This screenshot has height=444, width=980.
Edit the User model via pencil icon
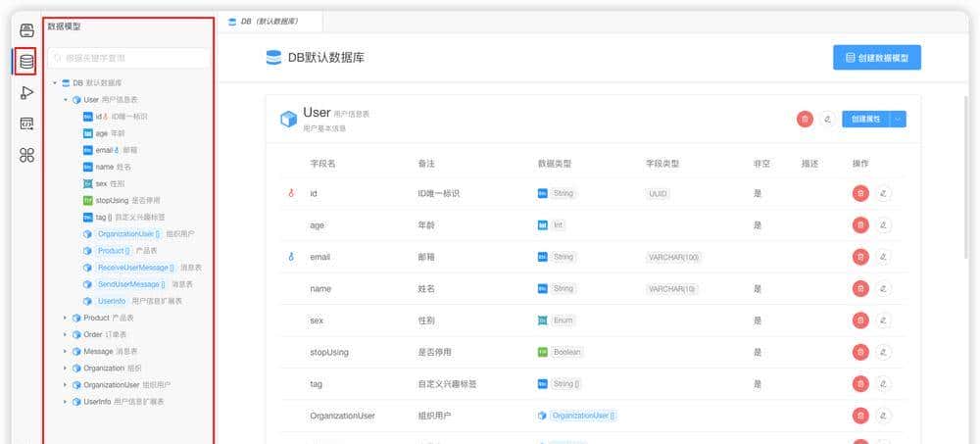pyautogui.click(x=828, y=119)
